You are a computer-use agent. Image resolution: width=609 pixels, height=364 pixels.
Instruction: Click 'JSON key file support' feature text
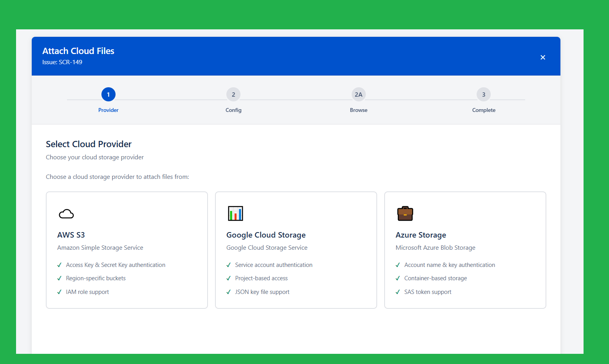(262, 292)
